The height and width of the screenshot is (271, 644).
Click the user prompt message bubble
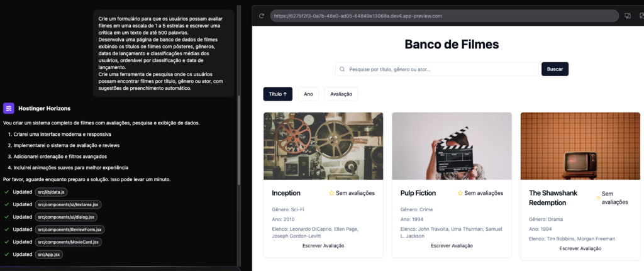[x=164, y=53]
